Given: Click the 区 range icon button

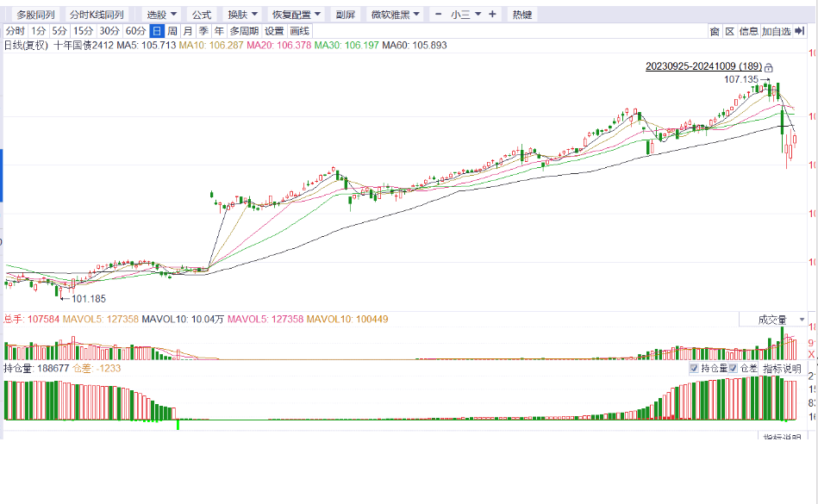Looking at the screenshot, I should pyautogui.click(x=729, y=31).
